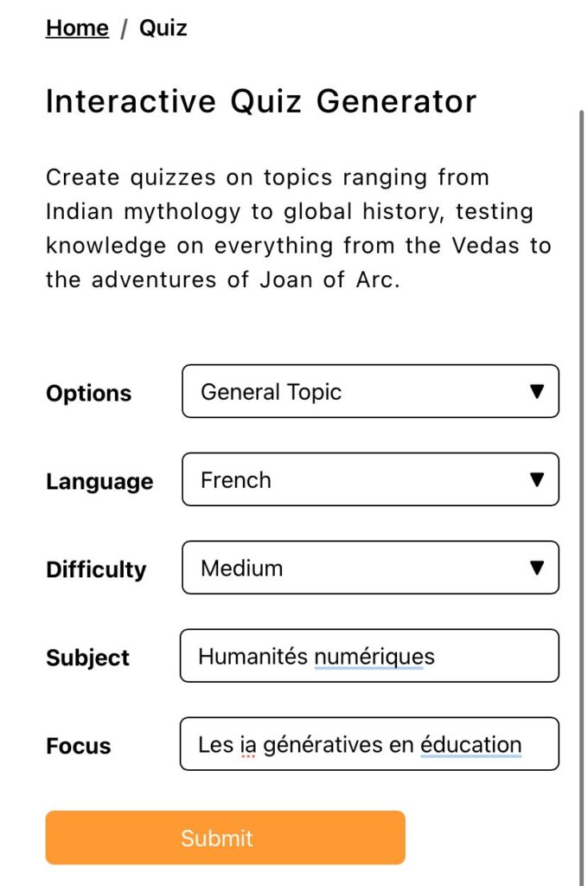Click the Quiz breadcrumb item

click(x=163, y=28)
